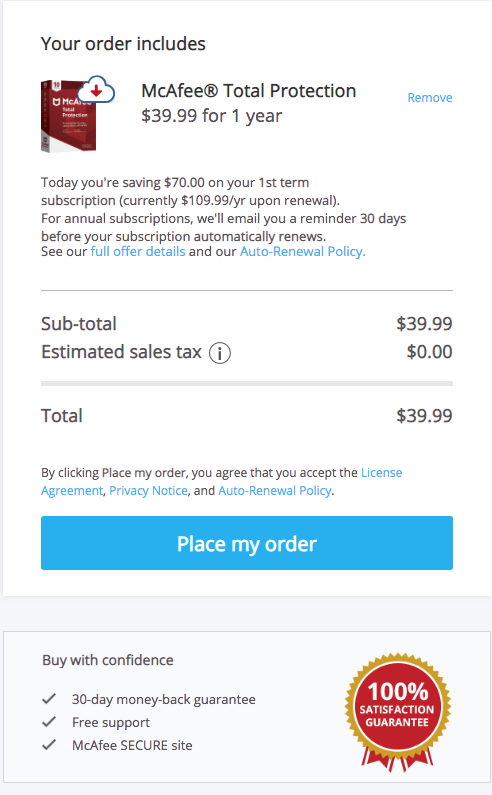Click the Your order includes heading
Screen dimensions: 492x795
(x=123, y=44)
